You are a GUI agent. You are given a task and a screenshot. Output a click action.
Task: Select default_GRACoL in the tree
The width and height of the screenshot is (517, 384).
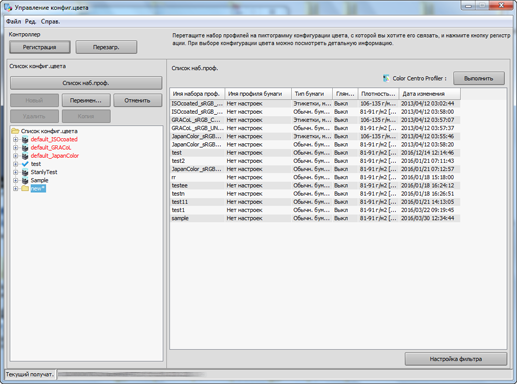pos(51,148)
